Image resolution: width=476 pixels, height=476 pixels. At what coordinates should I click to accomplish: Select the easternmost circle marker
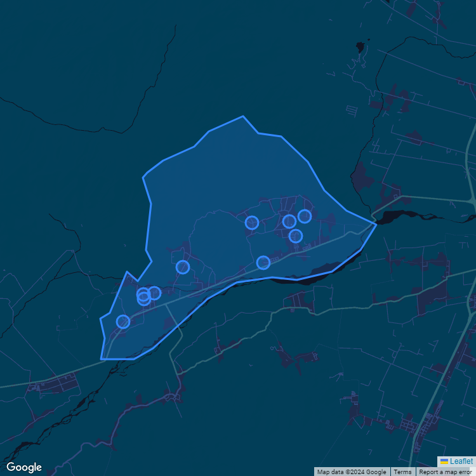(305, 216)
